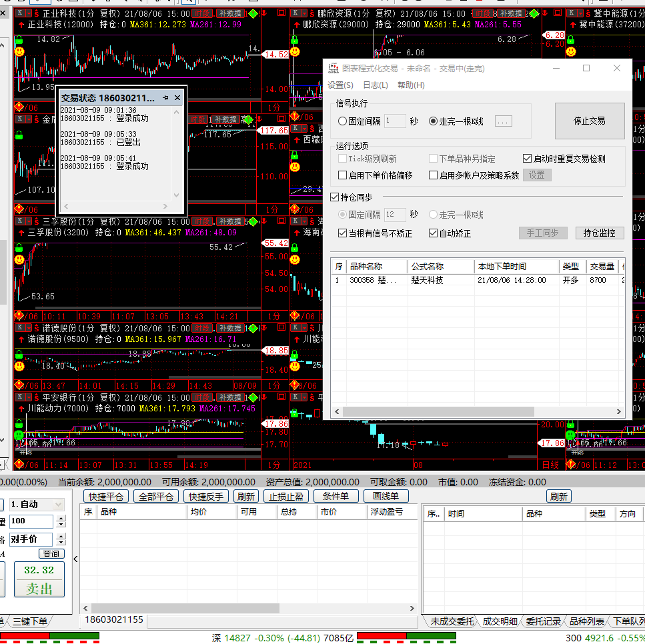Open 设置(S) menu
The width and height of the screenshot is (645, 644).
click(x=340, y=85)
